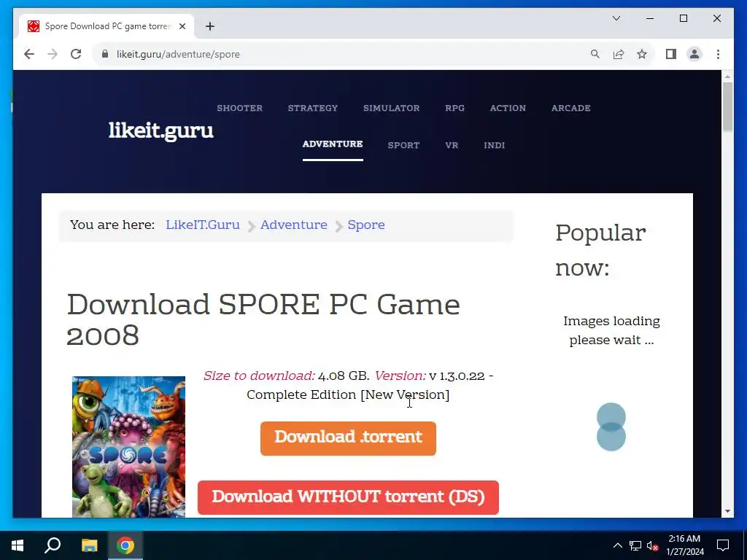Click the browser forward arrow
747x560 pixels.
click(53, 54)
